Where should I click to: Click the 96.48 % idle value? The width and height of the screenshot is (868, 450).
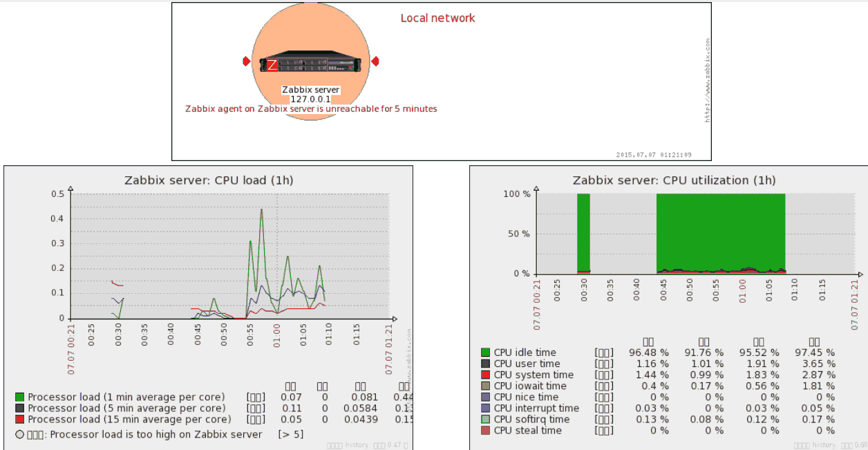point(649,353)
